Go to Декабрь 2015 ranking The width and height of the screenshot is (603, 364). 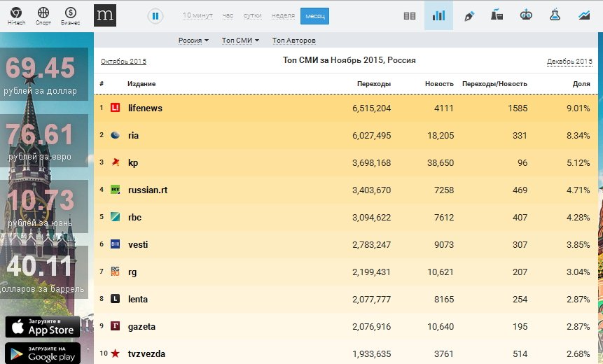coord(569,61)
